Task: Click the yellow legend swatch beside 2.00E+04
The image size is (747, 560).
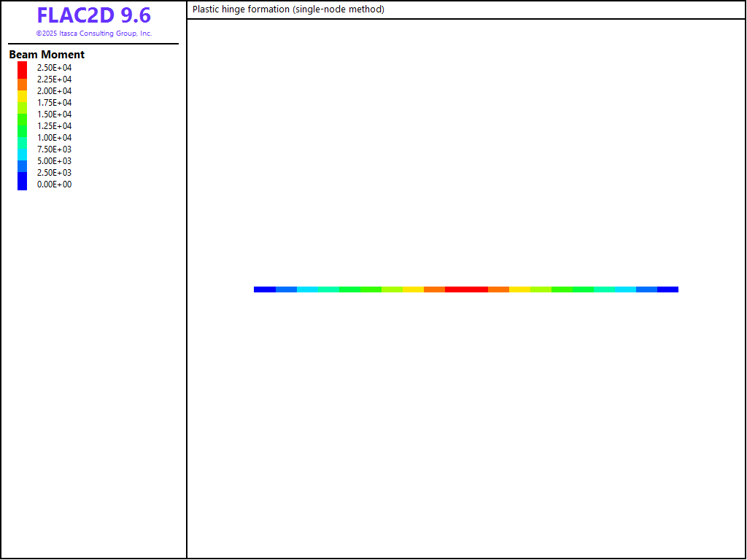Action: (x=22, y=95)
